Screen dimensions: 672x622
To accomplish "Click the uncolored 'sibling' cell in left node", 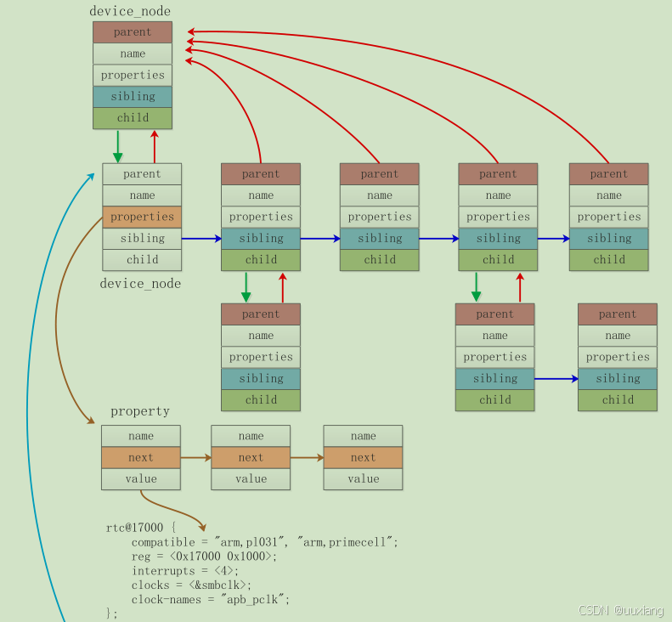I will click(x=142, y=238).
